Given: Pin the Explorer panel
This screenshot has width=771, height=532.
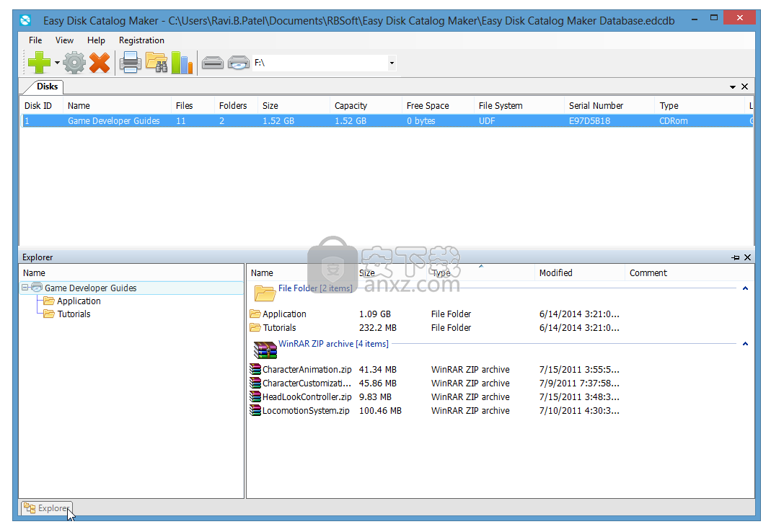Looking at the screenshot, I should [736, 257].
